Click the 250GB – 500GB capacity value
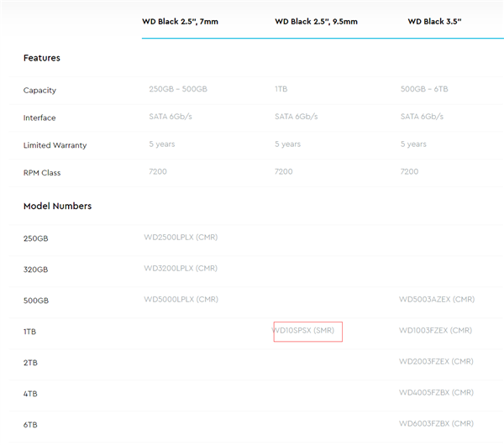Viewport: 504px width, 445px height. point(178,89)
